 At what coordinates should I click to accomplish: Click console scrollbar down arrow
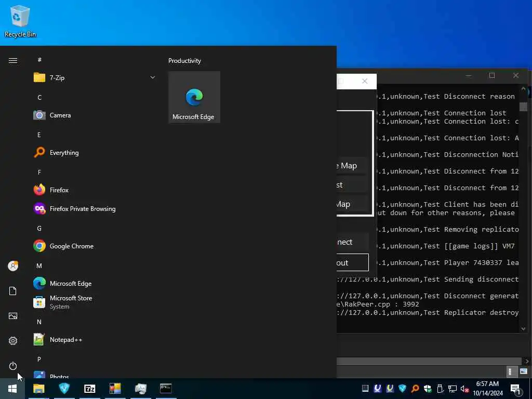click(x=523, y=328)
